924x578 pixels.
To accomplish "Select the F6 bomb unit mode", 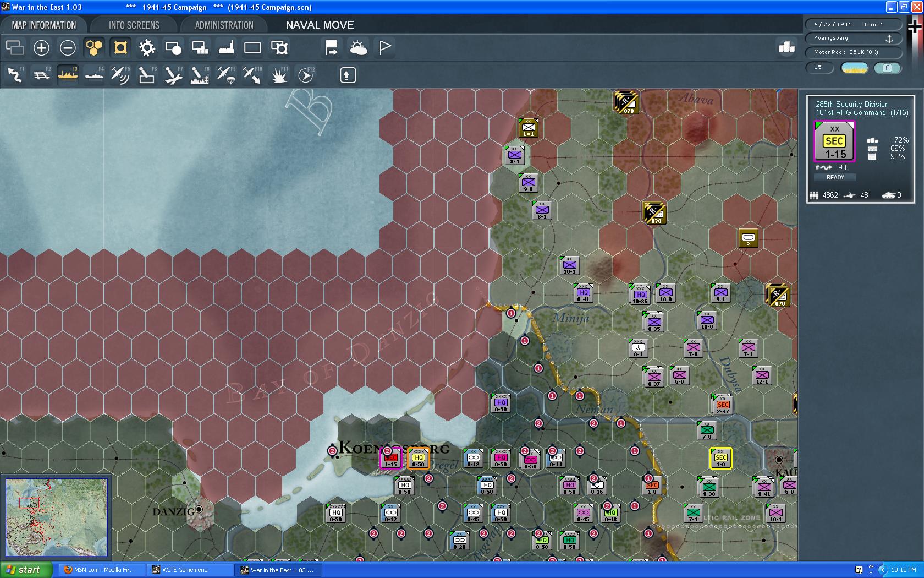I will [147, 75].
